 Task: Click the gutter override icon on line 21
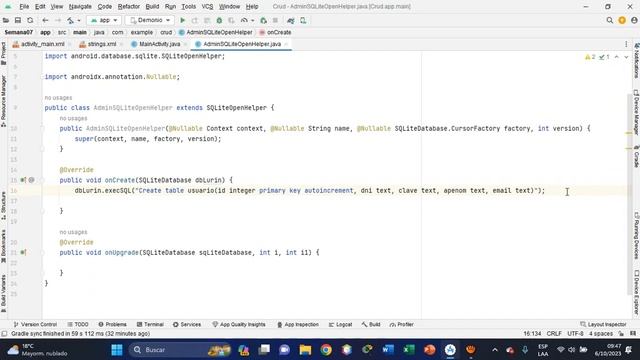tap(23, 253)
